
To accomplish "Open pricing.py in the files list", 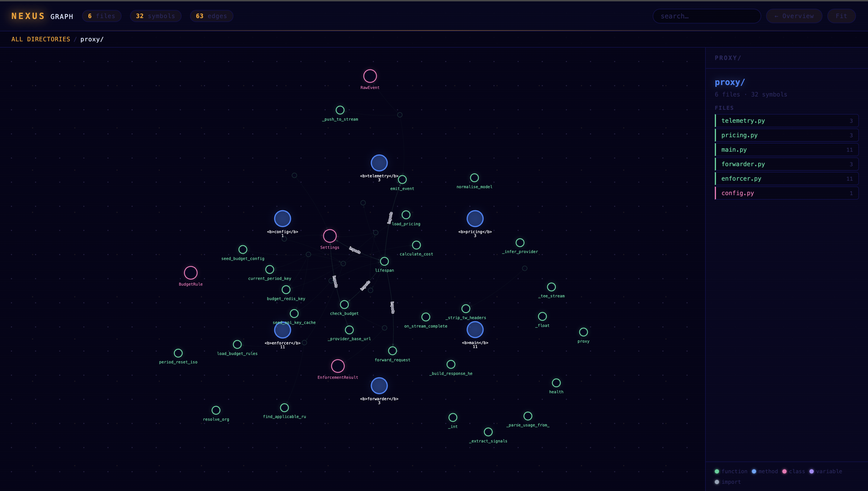I will pyautogui.click(x=786, y=135).
